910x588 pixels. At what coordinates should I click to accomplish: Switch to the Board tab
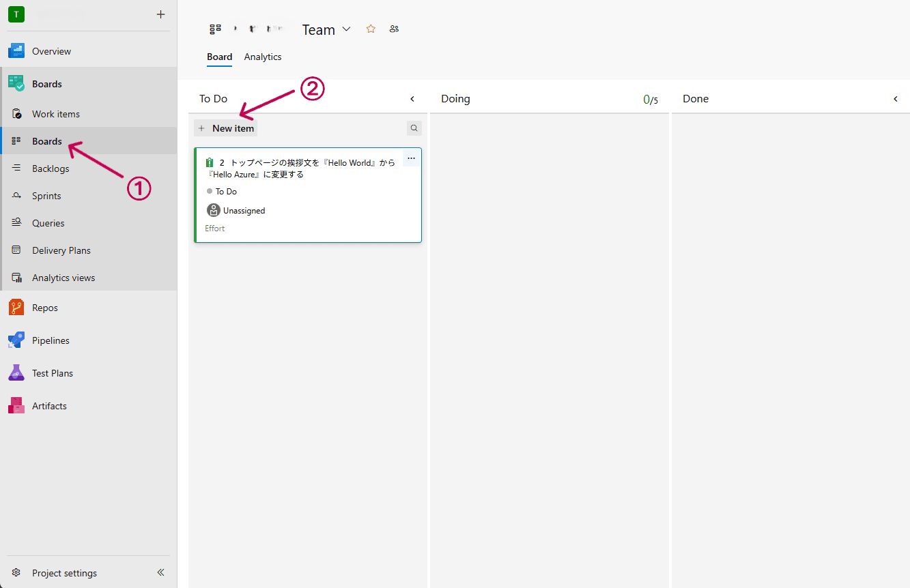coord(220,57)
